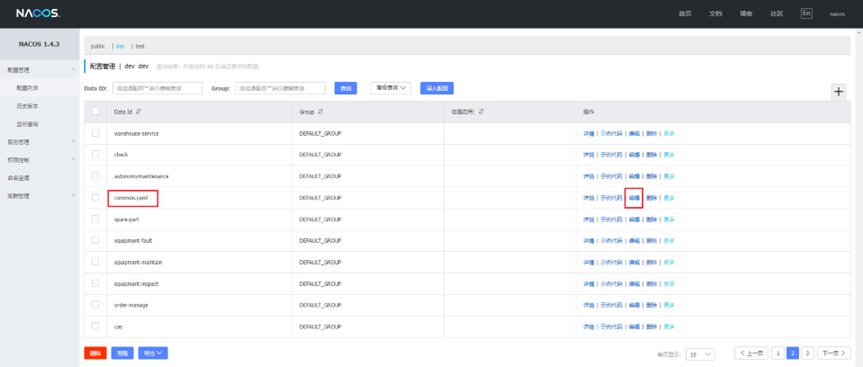Select the autonomymaintenance row checkbox
Viewport: 863px width, 367px height.
click(x=96, y=176)
